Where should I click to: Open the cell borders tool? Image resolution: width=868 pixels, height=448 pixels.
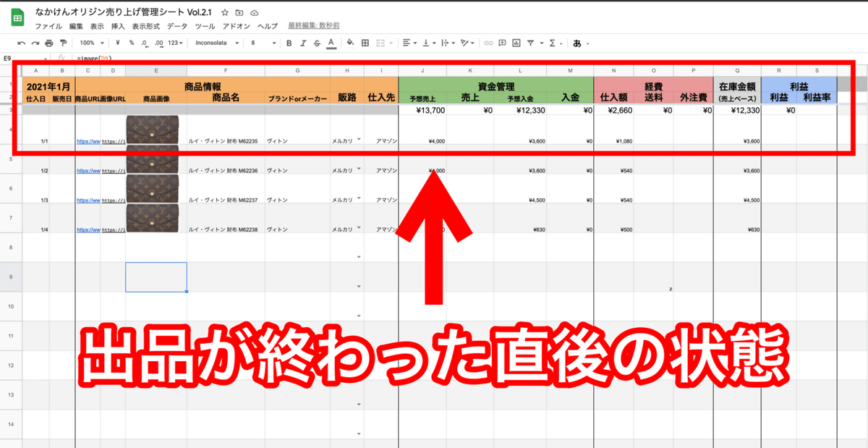[x=365, y=43]
